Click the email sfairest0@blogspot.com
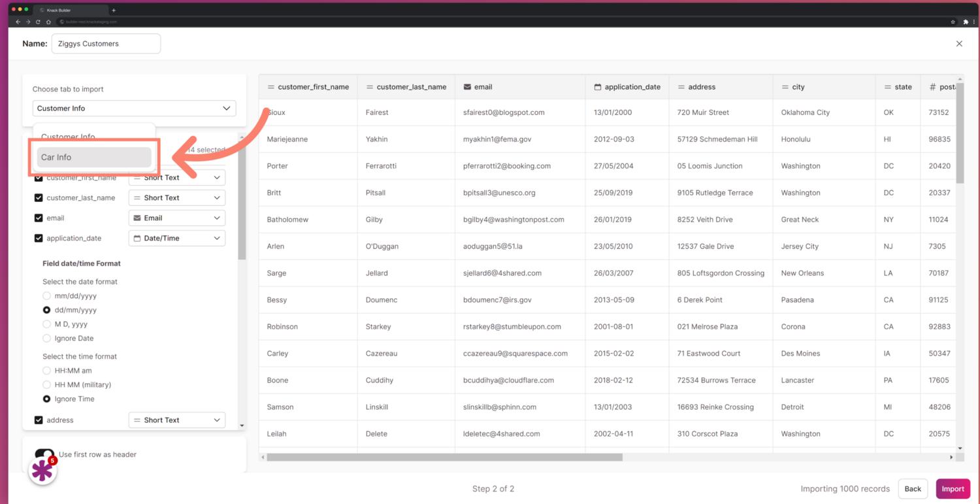This screenshot has width=980, height=504. pos(504,112)
